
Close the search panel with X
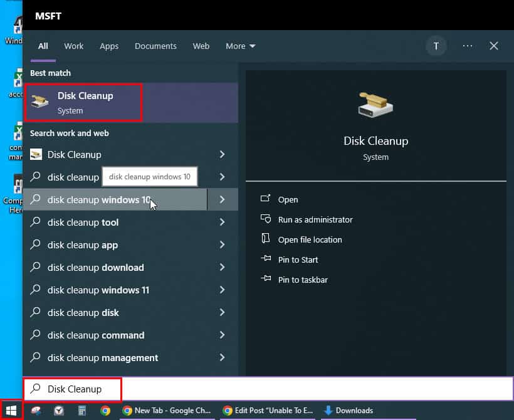tap(494, 46)
